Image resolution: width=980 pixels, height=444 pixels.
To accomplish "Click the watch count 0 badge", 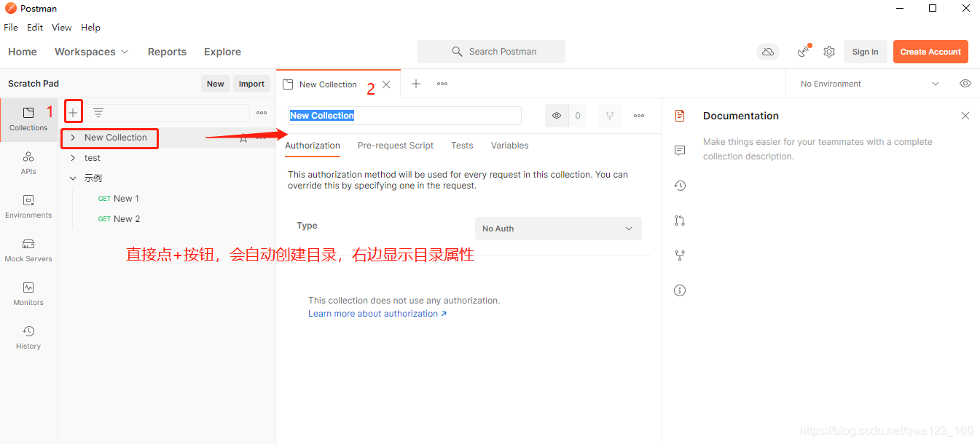I will [x=578, y=116].
